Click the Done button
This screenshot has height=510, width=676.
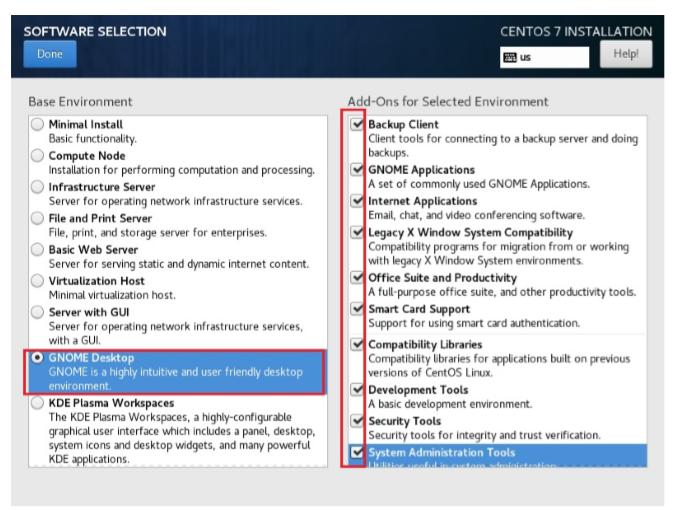[x=49, y=54]
